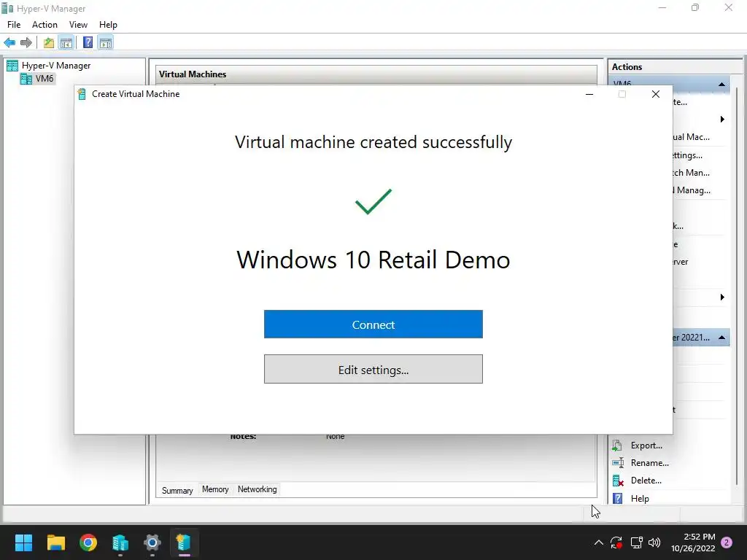Screen dimensions: 747x560
Task: Click the 'ual Mac...' action in Actions pane
Action: tap(692, 137)
